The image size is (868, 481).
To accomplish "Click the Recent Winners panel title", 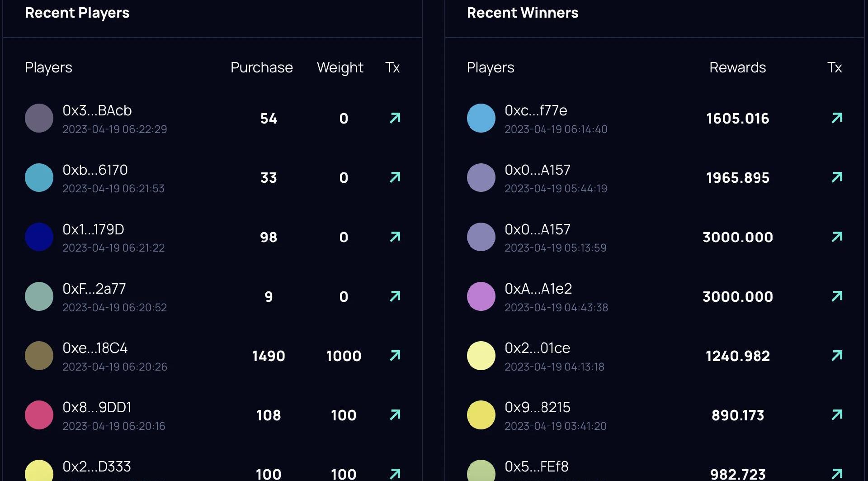I will (522, 13).
